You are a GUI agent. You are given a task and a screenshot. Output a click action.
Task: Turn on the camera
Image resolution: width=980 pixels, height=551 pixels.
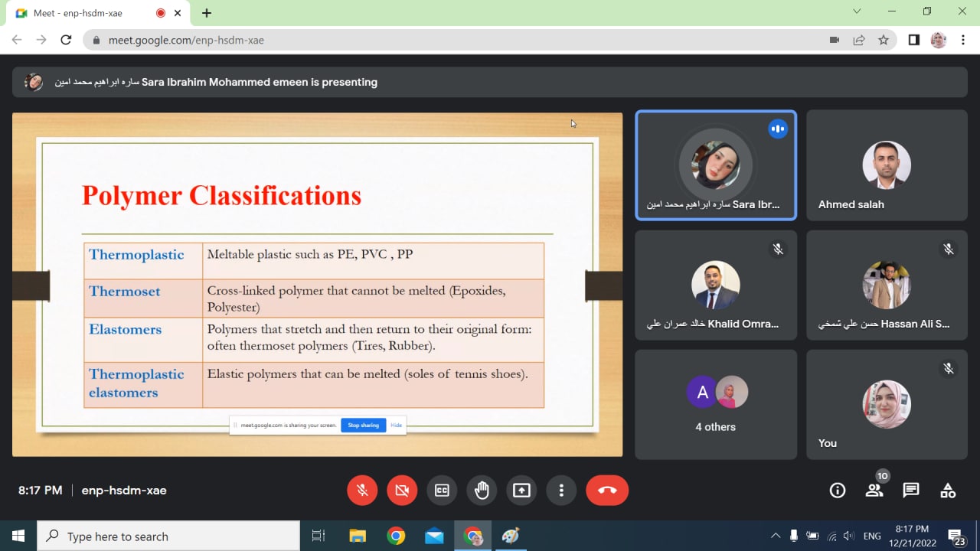coord(402,491)
